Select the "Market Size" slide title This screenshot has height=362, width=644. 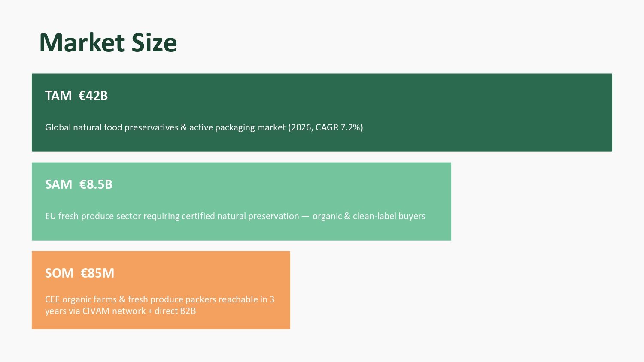tap(108, 43)
